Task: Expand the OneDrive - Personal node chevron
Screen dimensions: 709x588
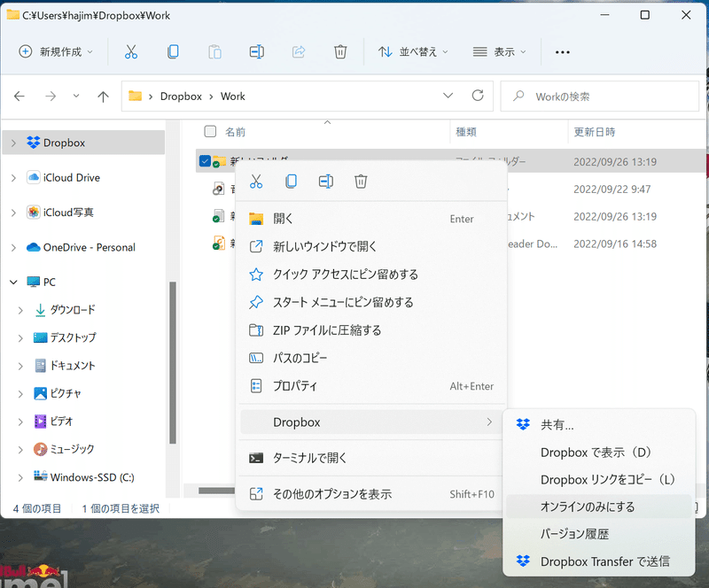Action: 13,247
